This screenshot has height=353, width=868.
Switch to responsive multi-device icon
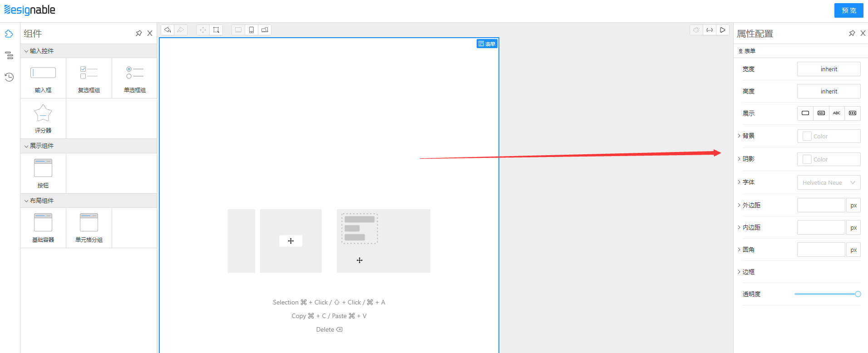(265, 30)
